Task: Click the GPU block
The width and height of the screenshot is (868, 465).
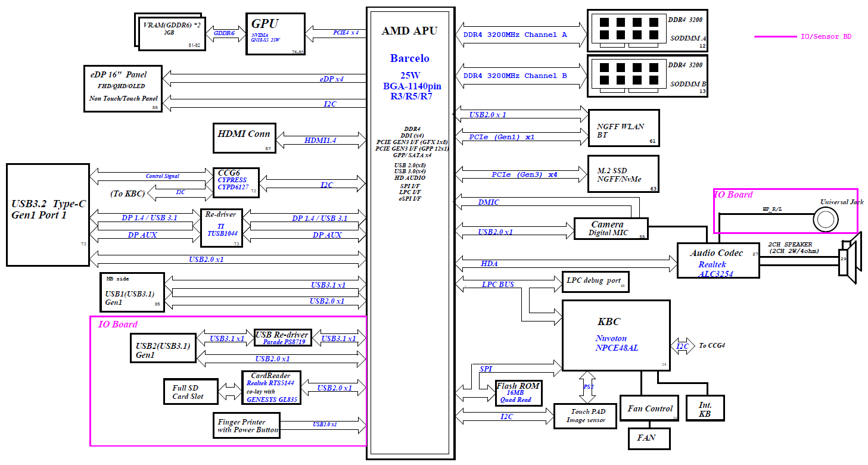Action: [275, 34]
